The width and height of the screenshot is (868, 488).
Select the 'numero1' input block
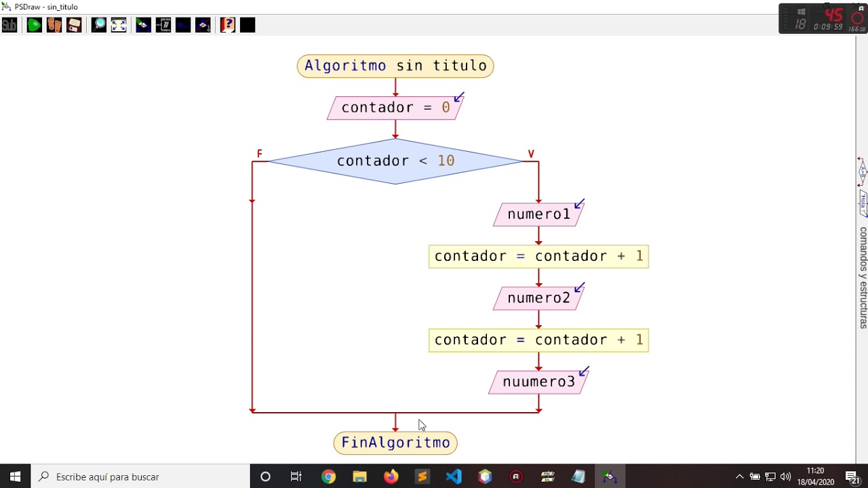point(538,214)
